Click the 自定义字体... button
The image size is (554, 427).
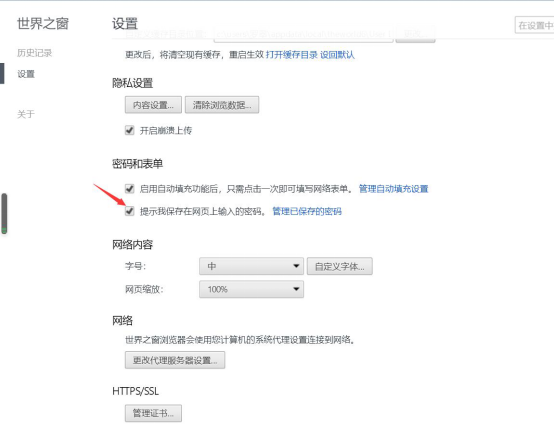coord(340,266)
